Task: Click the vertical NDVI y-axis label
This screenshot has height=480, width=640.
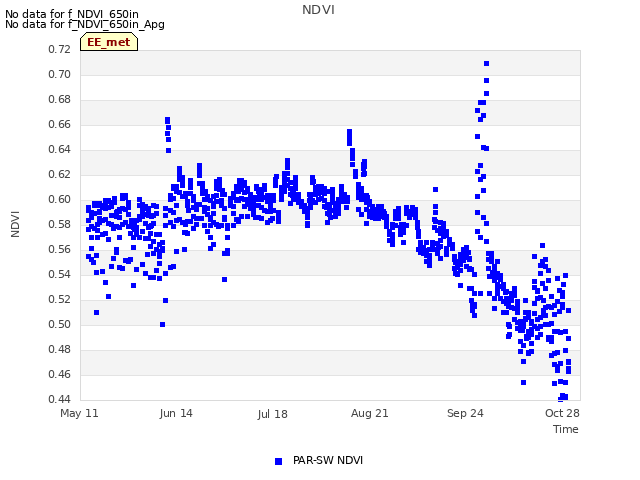Action: [15, 224]
